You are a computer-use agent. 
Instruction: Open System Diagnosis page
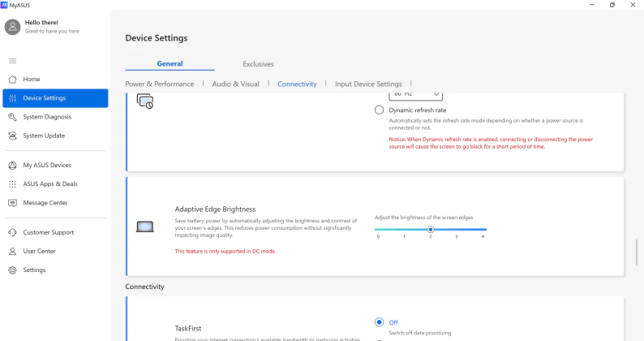[x=55, y=117]
